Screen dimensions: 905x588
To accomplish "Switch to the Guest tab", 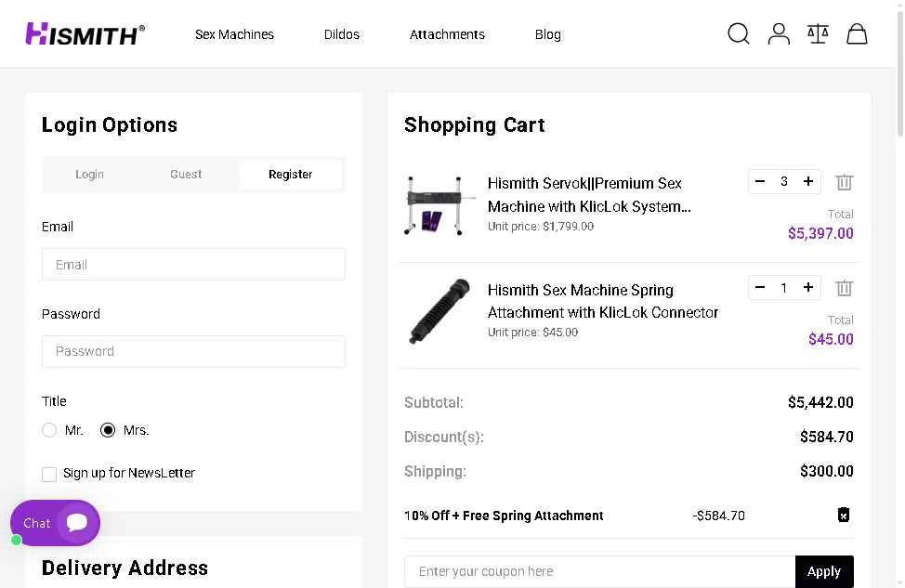I will [186, 175].
